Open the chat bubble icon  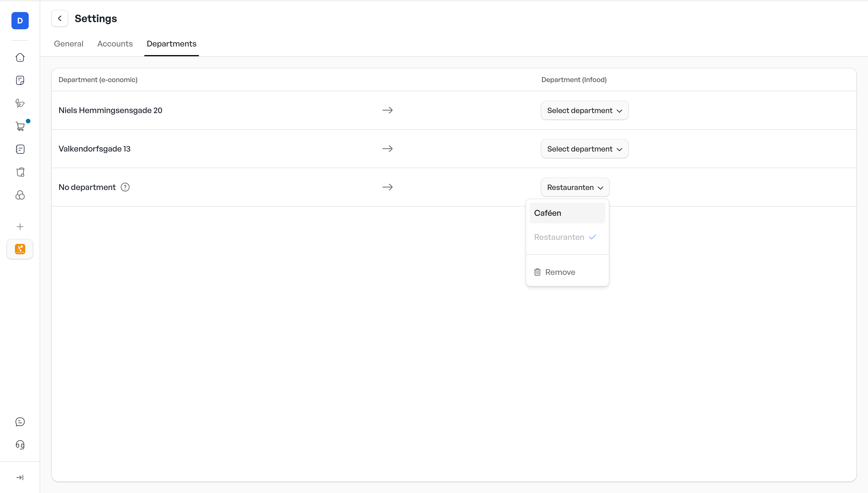[20, 422]
